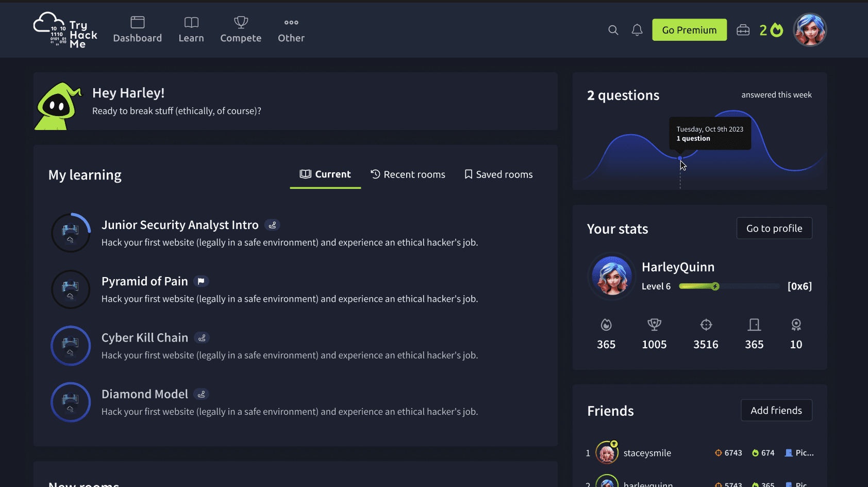868x487 pixels.
Task: Click staceysmile's streak flame icon 674
Action: click(x=756, y=453)
